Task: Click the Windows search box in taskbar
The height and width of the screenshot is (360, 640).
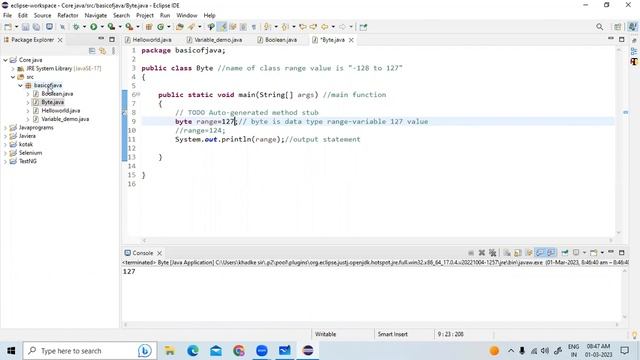Action: pyautogui.click(x=89, y=351)
